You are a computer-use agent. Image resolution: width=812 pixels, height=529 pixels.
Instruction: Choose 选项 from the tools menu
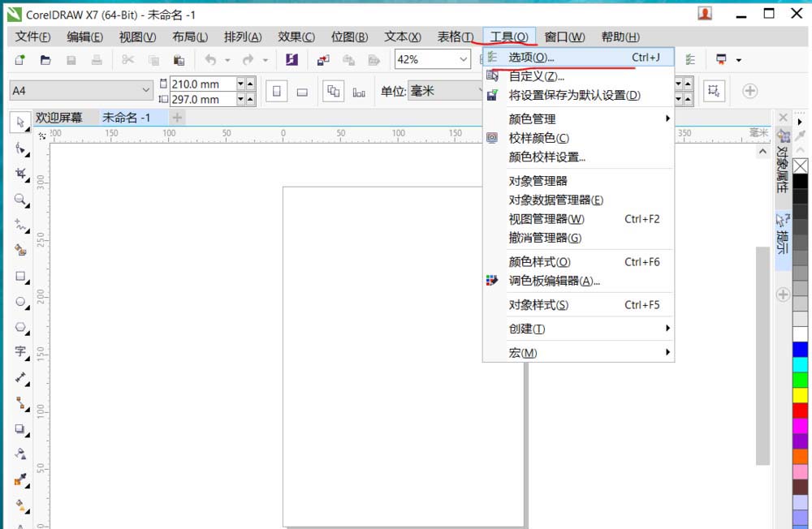(x=578, y=57)
